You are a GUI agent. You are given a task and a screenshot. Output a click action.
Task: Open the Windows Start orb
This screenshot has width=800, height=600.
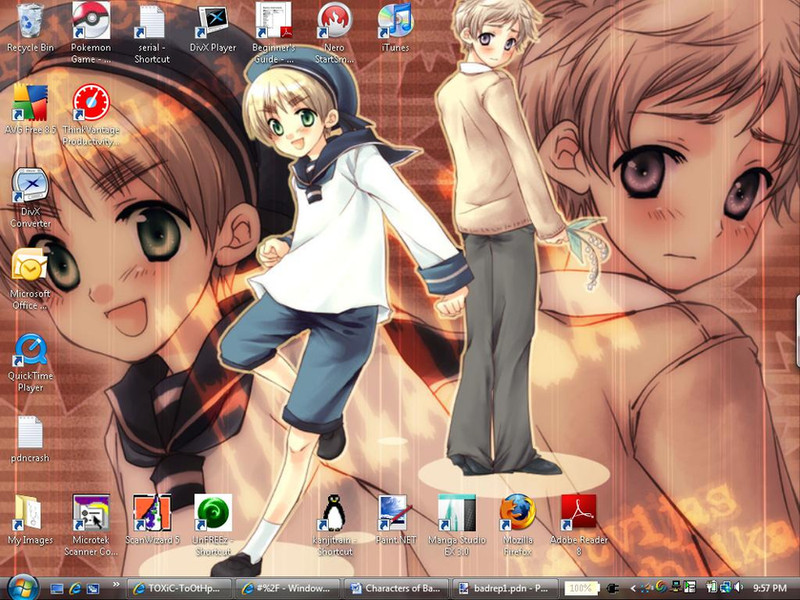[21, 588]
